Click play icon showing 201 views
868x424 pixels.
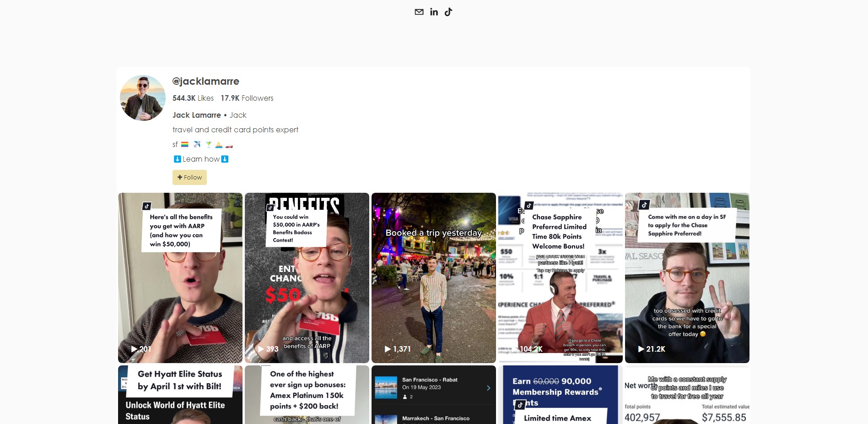pyautogui.click(x=135, y=349)
